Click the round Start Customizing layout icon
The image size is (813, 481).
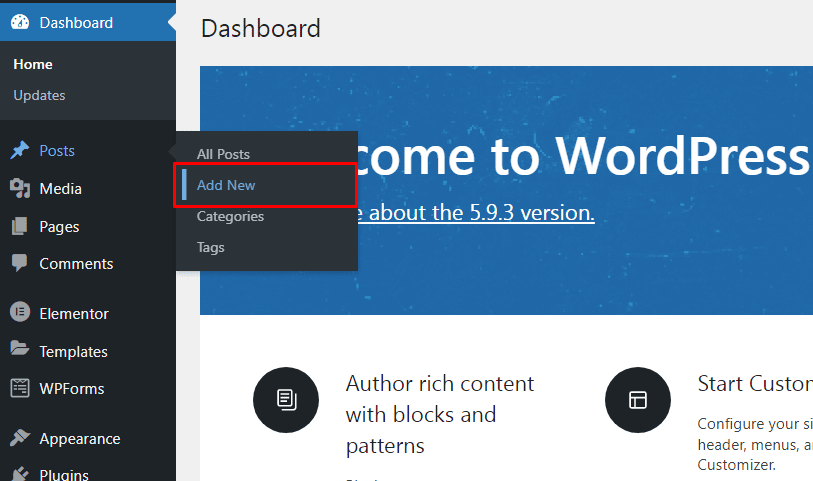pyautogui.click(x=638, y=400)
